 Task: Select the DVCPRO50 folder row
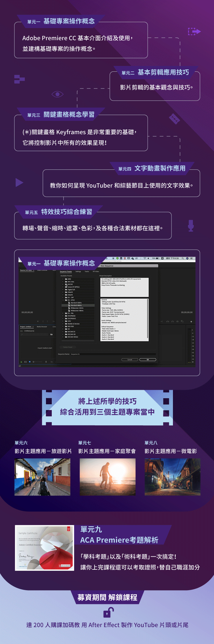(78, 316)
